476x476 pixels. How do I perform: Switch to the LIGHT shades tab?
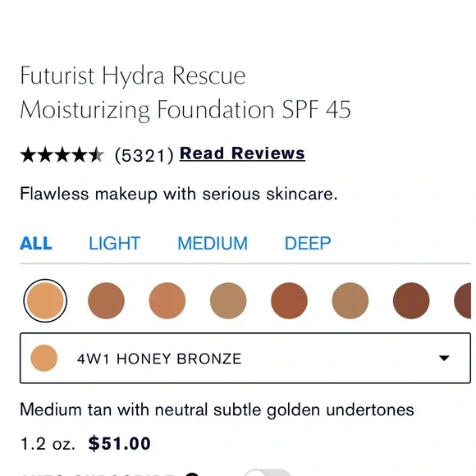pos(114,244)
